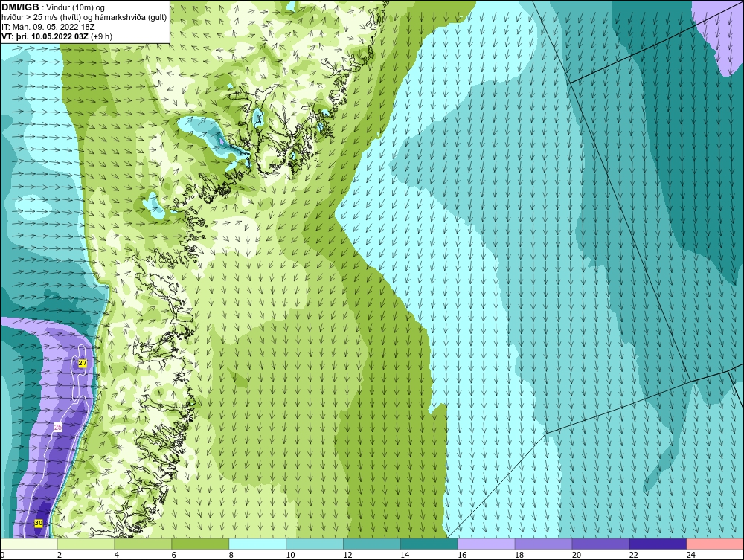Click the legend scale number "14"
The height and width of the screenshot is (560, 744).
coord(405,555)
